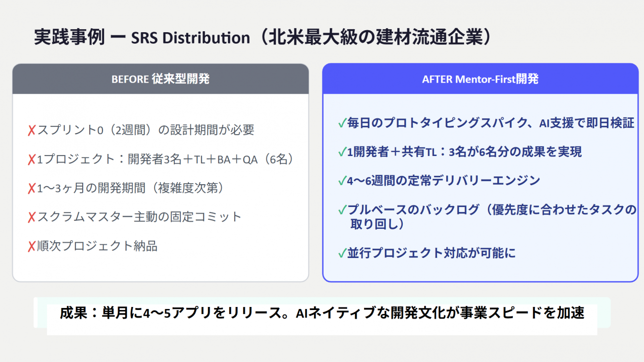Click the text 並行プロジェクト対応が可能に

431,253
